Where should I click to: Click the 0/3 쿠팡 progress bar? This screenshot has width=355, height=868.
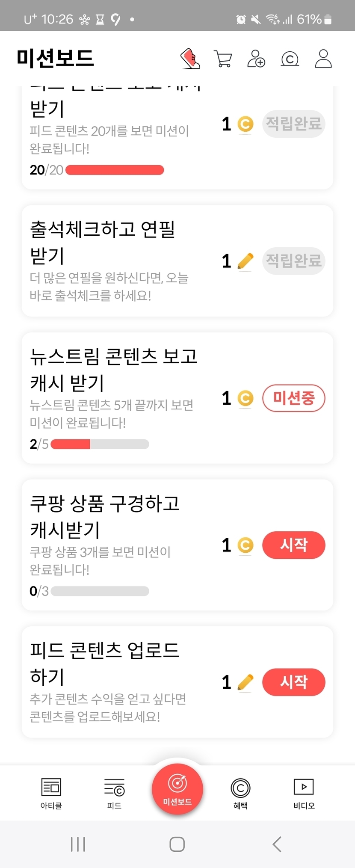click(x=100, y=591)
